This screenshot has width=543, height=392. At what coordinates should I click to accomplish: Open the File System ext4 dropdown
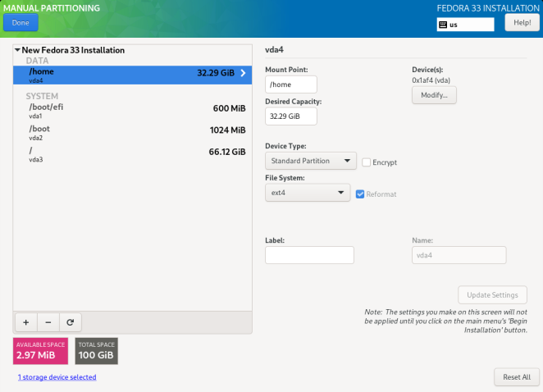[x=308, y=193]
